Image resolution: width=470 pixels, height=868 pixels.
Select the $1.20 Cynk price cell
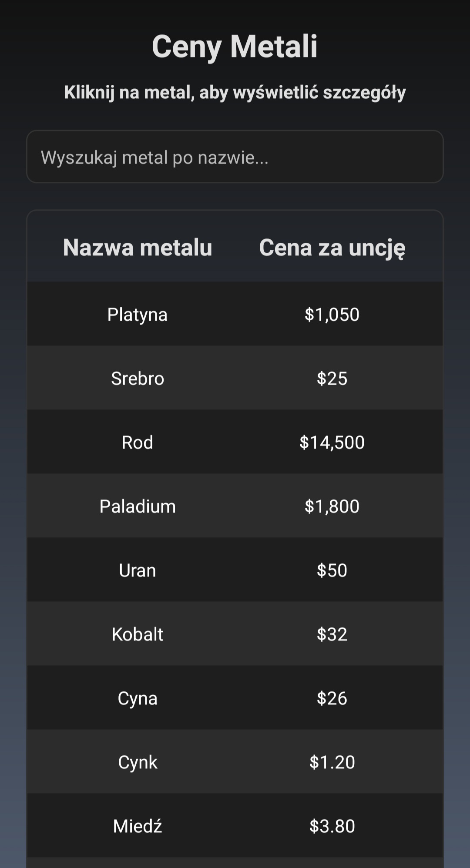332,762
